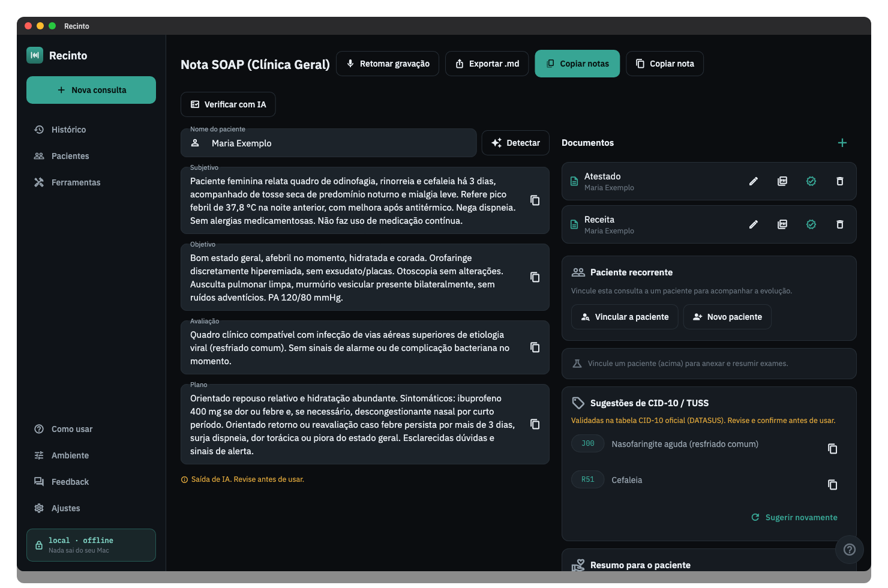
Task: Select the R51 code chip
Action: point(587,479)
